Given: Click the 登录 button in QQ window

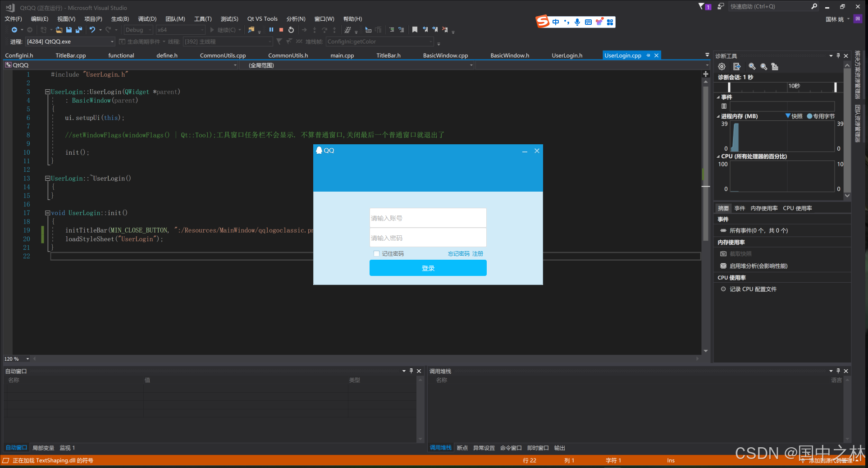Looking at the screenshot, I should tap(428, 268).
